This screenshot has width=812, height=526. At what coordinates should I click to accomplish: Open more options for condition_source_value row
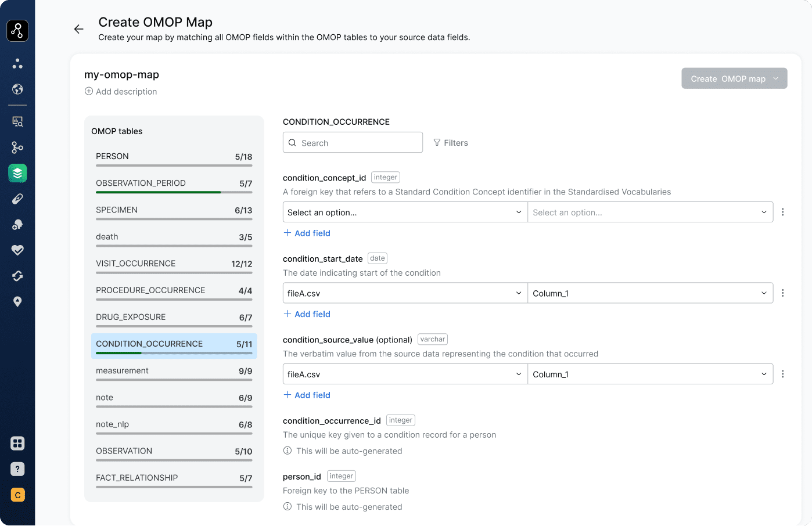pyautogui.click(x=783, y=374)
